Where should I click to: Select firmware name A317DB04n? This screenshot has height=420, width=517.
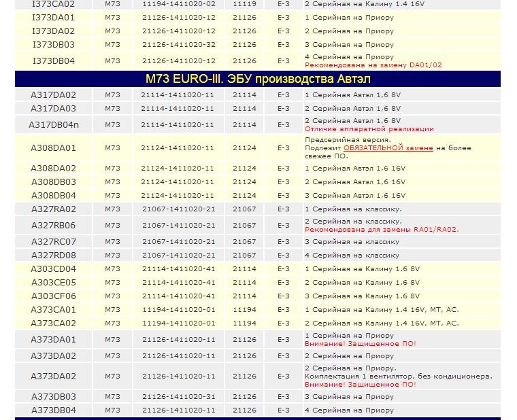(x=54, y=125)
